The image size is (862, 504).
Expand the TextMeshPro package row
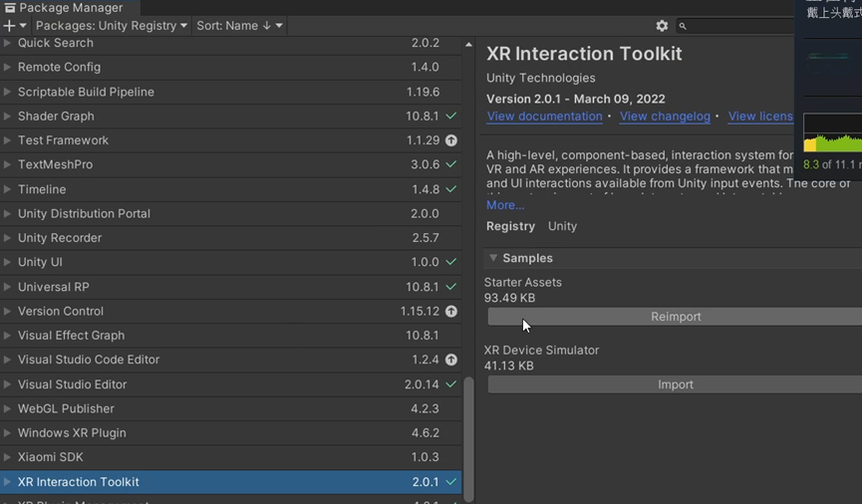(x=7, y=164)
